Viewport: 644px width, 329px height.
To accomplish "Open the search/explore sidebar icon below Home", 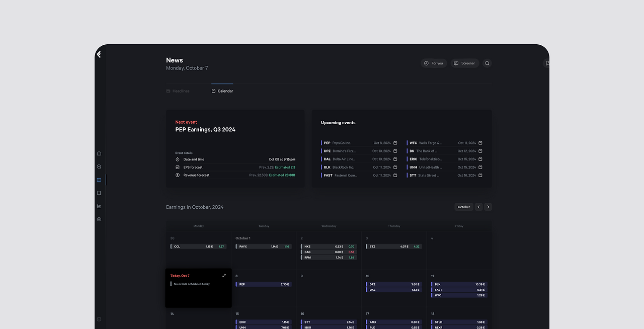I will click(99, 167).
